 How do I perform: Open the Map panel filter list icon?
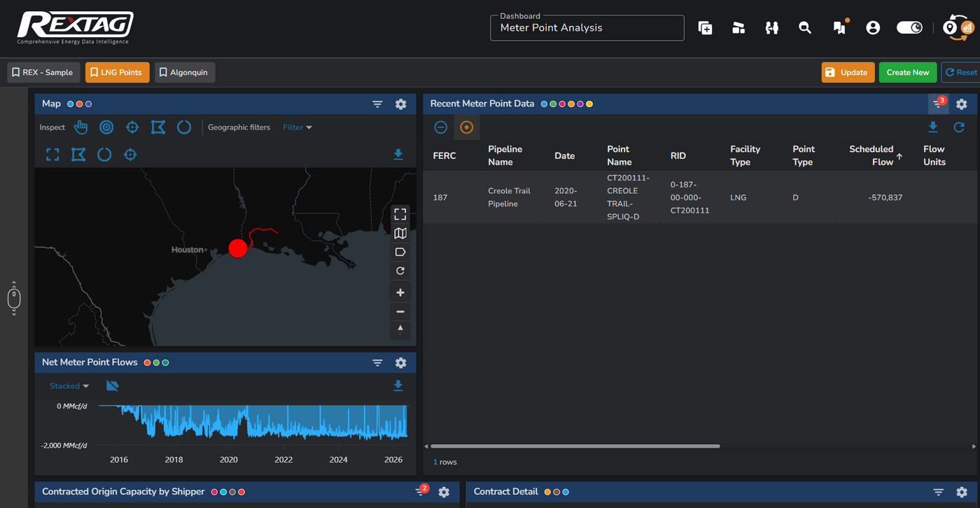pos(377,104)
